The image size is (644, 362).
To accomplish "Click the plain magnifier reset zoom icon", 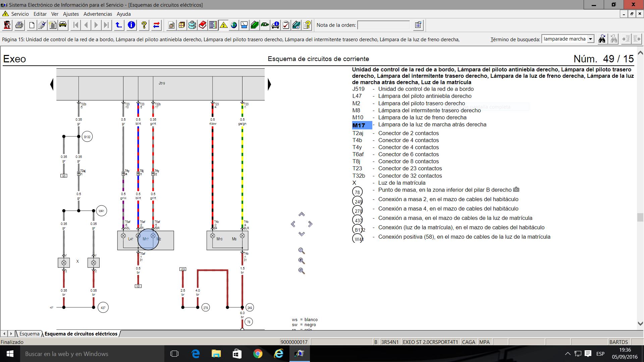I will (x=302, y=251).
